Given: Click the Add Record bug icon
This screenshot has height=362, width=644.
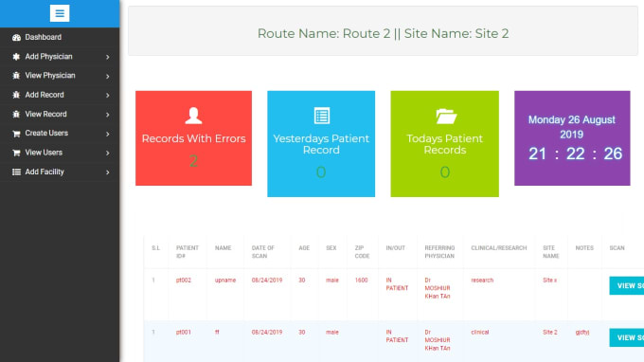Looking at the screenshot, I should click(x=16, y=95).
